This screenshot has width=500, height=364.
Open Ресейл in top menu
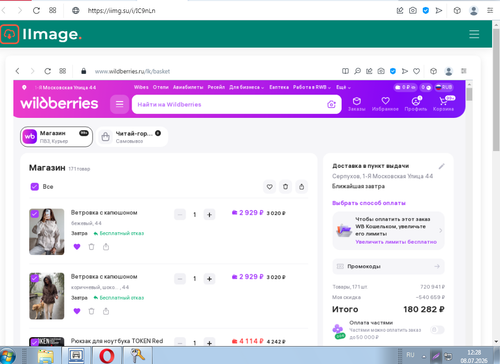(x=216, y=87)
